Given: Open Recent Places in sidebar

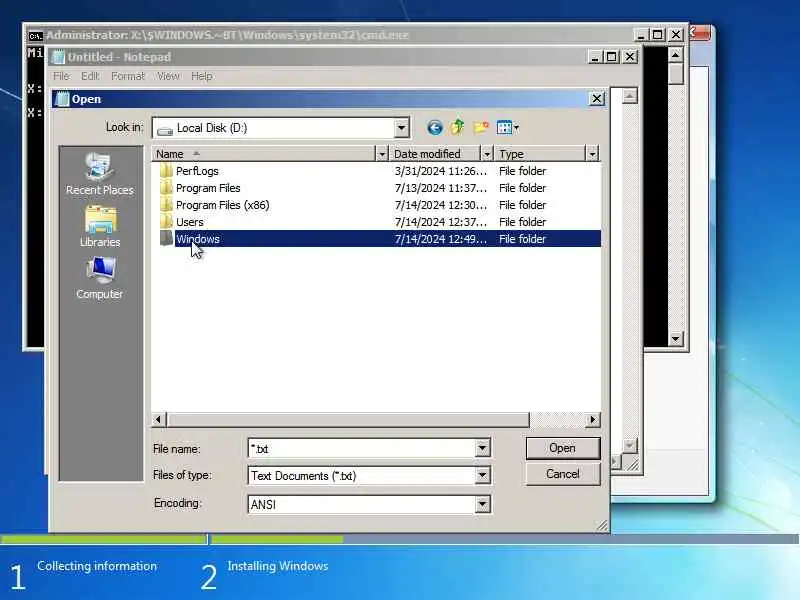Looking at the screenshot, I should pyautogui.click(x=100, y=174).
